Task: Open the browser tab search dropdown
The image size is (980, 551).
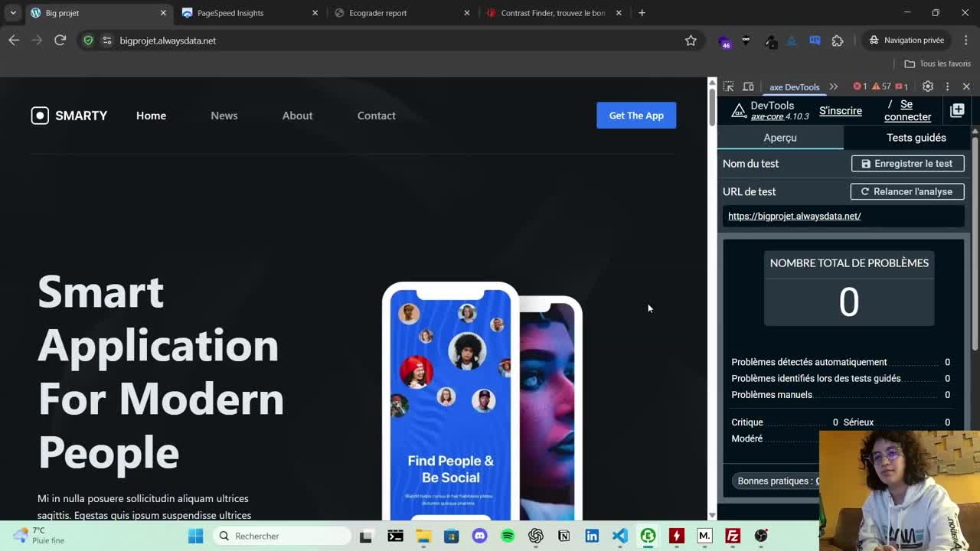Action: pyautogui.click(x=13, y=13)
